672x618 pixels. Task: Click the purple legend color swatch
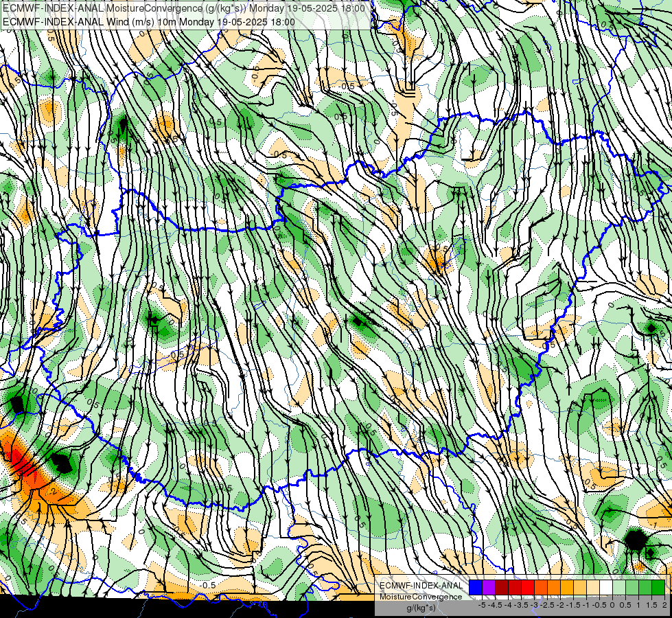tap(489, 588)
